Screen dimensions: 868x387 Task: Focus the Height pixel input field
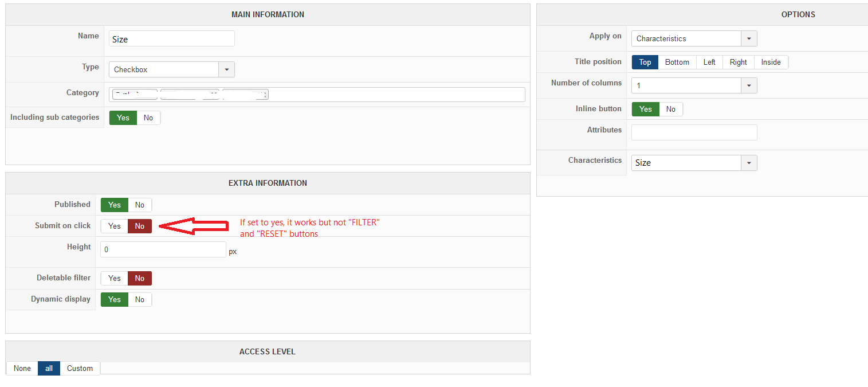163,249
